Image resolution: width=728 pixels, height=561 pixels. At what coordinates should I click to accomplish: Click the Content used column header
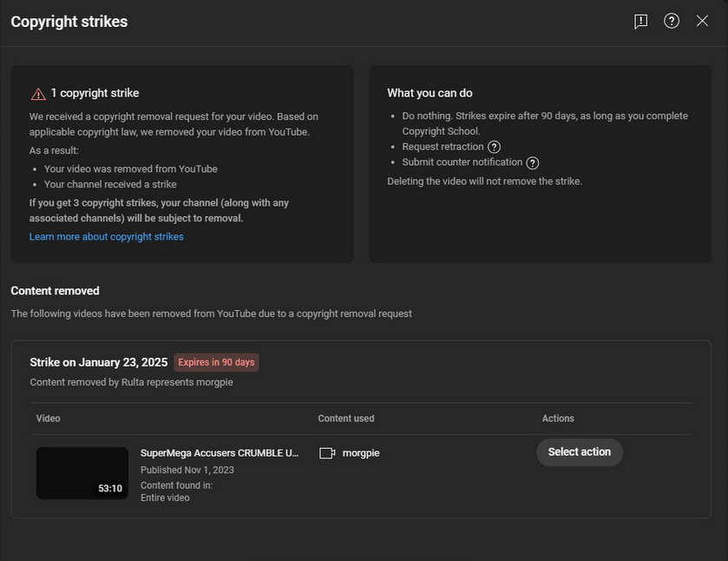tap(346, 419)
